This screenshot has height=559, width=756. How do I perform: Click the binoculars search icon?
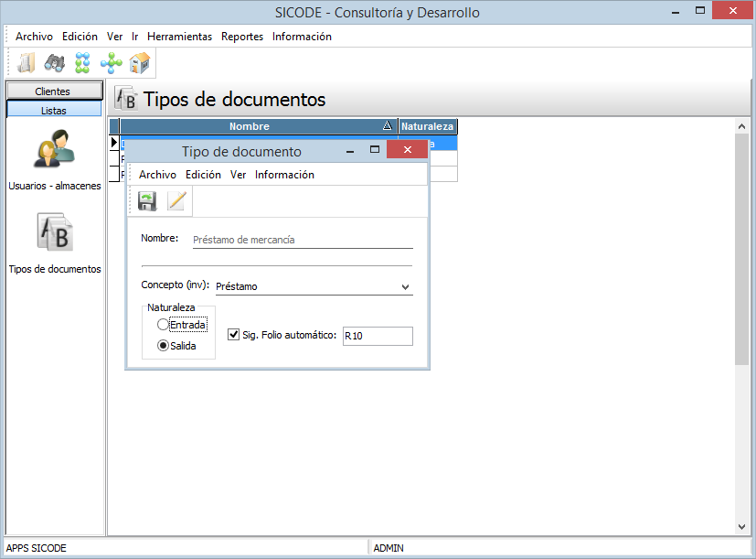coord(54,63)
